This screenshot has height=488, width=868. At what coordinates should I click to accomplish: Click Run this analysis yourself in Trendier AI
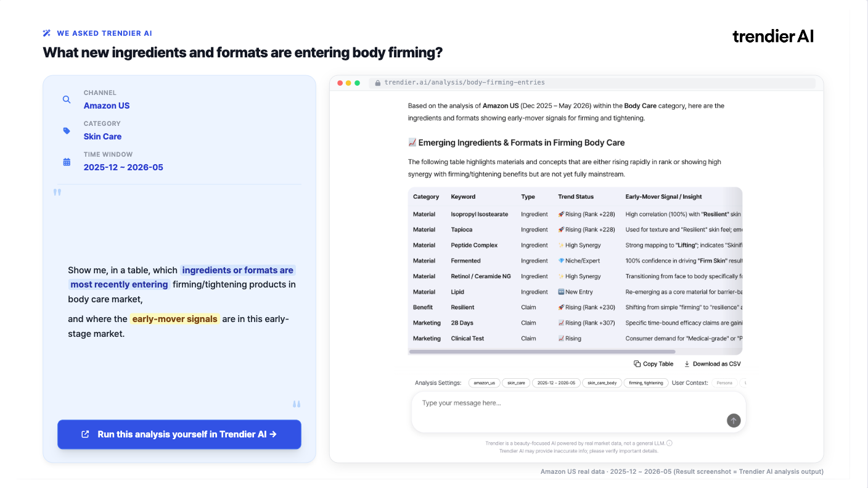pos(179,434)
